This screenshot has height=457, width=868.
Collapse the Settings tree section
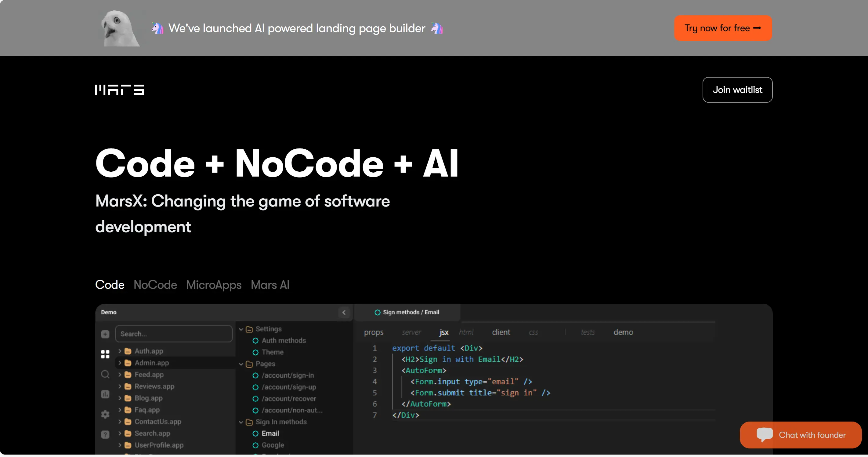click(x=241, y=329)
